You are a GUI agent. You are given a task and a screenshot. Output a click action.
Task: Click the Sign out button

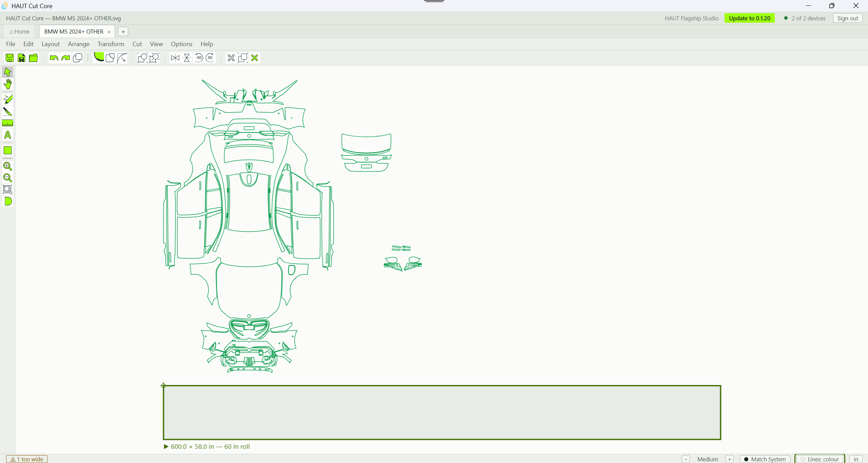pos(848,18)
